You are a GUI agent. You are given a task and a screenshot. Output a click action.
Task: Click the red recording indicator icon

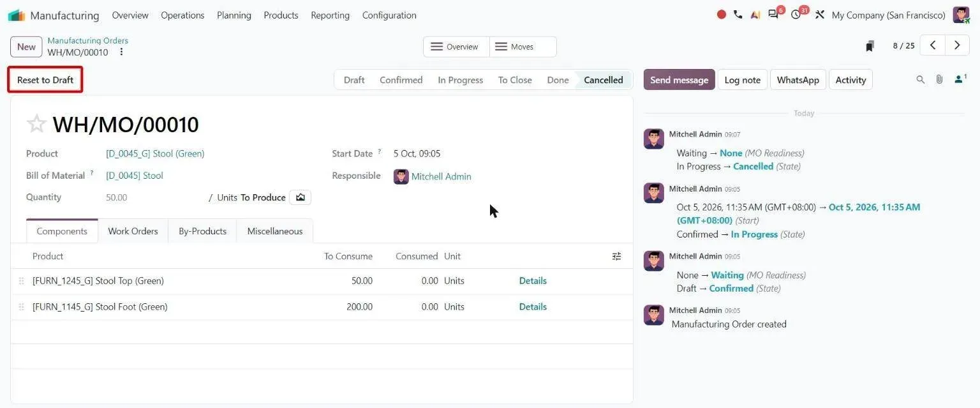pos(722,15)
